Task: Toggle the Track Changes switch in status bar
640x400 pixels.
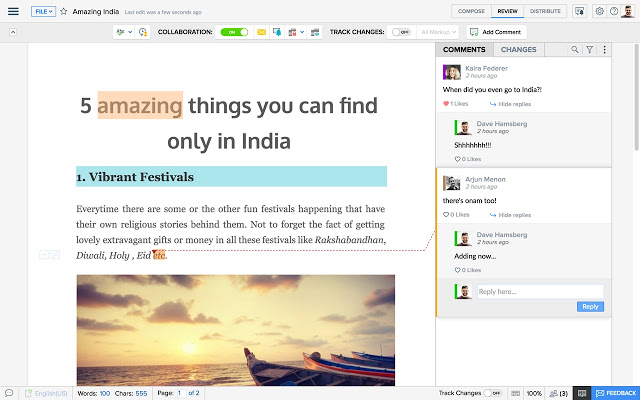Action: click(493, 393)
